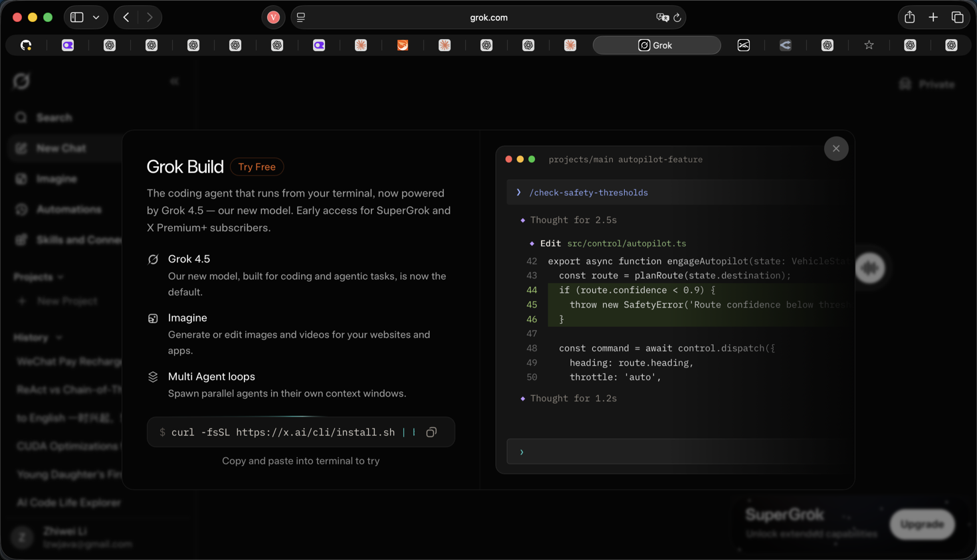Click the voice mode waveform button
977x560 pixels.
869,268
